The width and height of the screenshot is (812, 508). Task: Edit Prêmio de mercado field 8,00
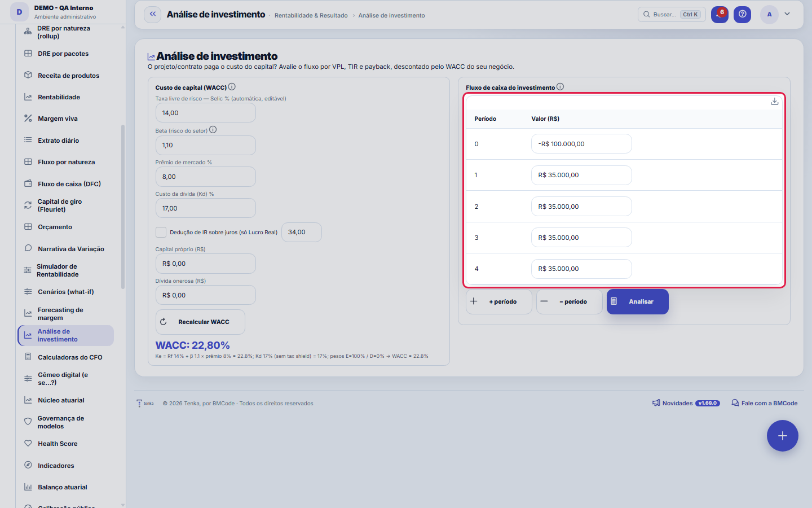tap(205, 177)
